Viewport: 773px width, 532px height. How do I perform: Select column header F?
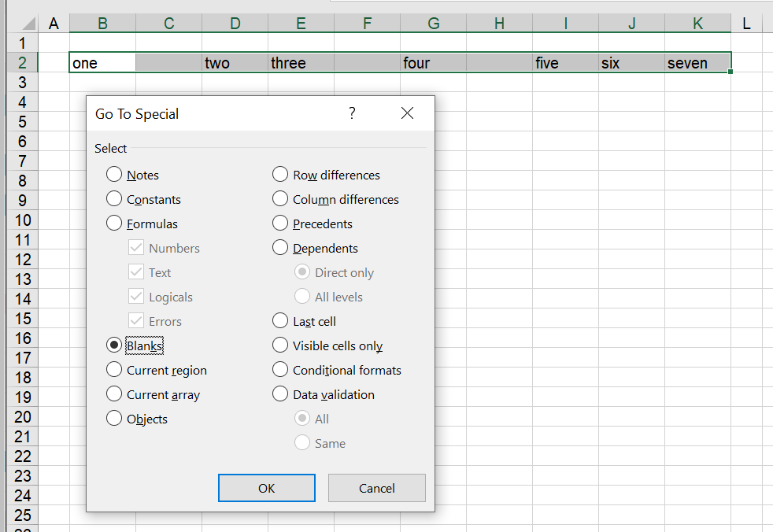(367, 23)
